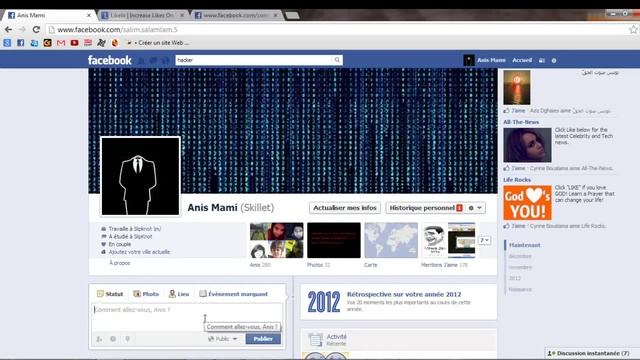Select the Lieu composer tab

(x=179, y=294)
